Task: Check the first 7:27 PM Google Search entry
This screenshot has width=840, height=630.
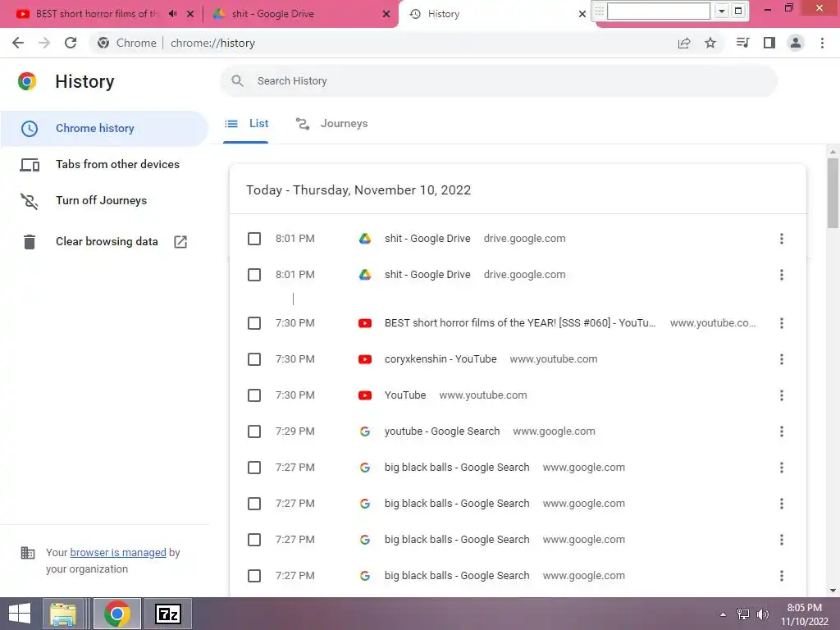Action: pyautogui.click(x=254, y=468)
